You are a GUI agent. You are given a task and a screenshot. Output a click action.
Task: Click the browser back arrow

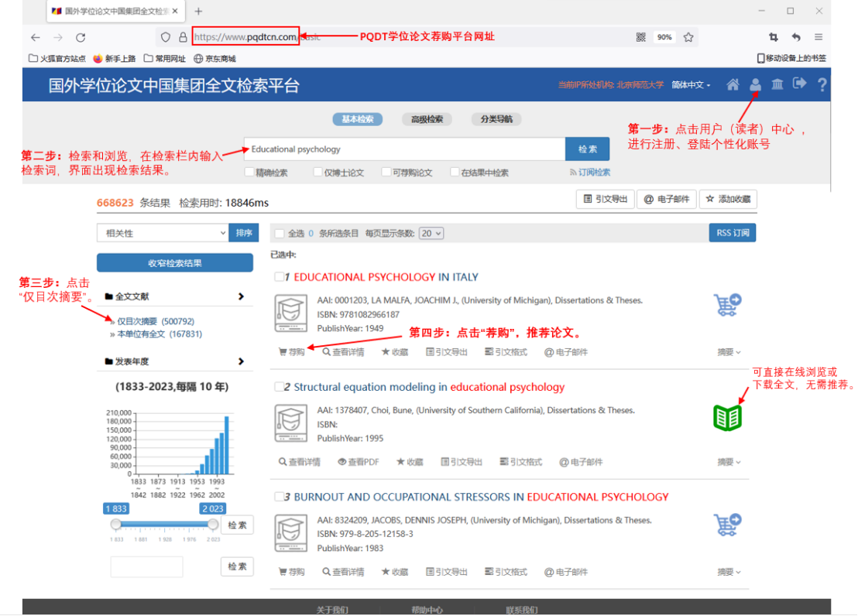coord(36,37)
